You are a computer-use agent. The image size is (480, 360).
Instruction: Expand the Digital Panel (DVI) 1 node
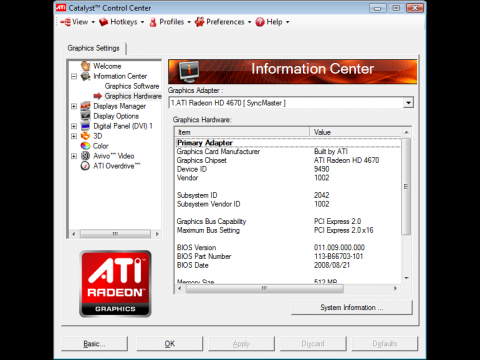(x=74, y=126)
